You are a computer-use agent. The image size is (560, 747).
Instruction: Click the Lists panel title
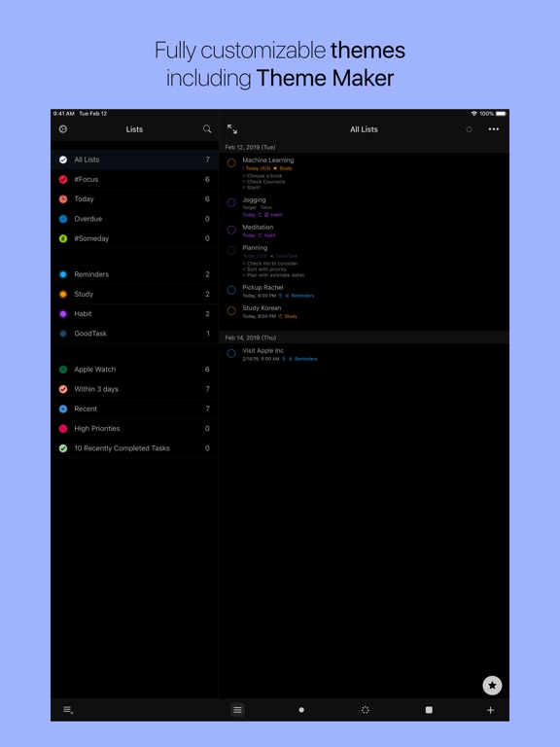pyautogui.click(x=134, y=129)
